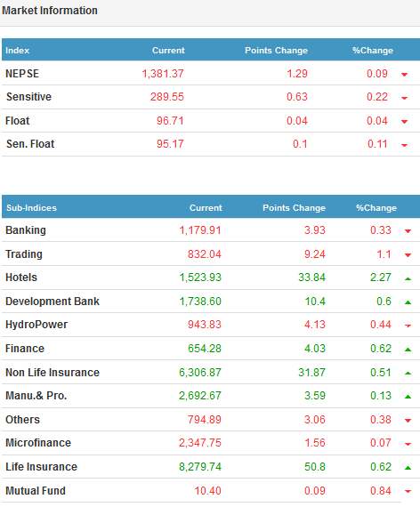Click Sensitive current value 289.55
The height and width of the screenshot is (507, 420).
click(x=167, y=97)
